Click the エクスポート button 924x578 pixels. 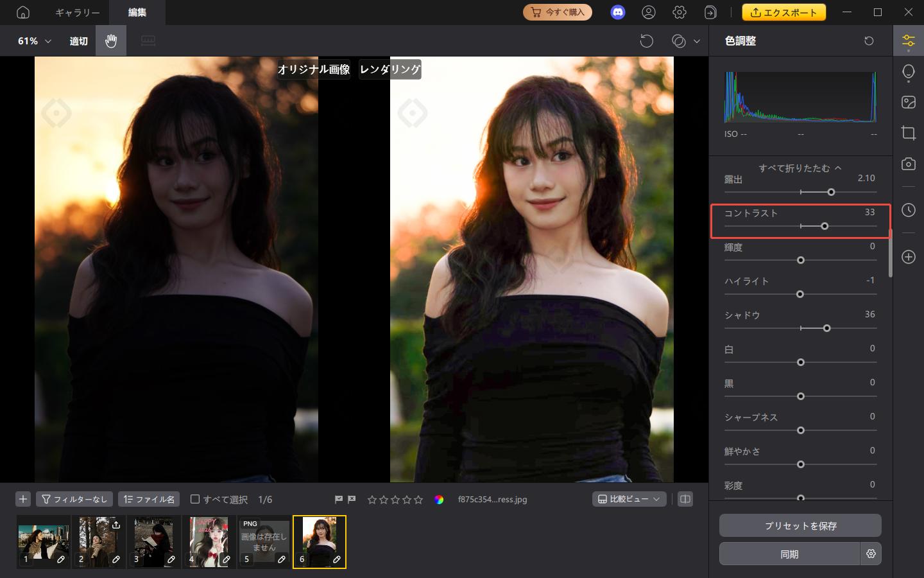[783, 12]
